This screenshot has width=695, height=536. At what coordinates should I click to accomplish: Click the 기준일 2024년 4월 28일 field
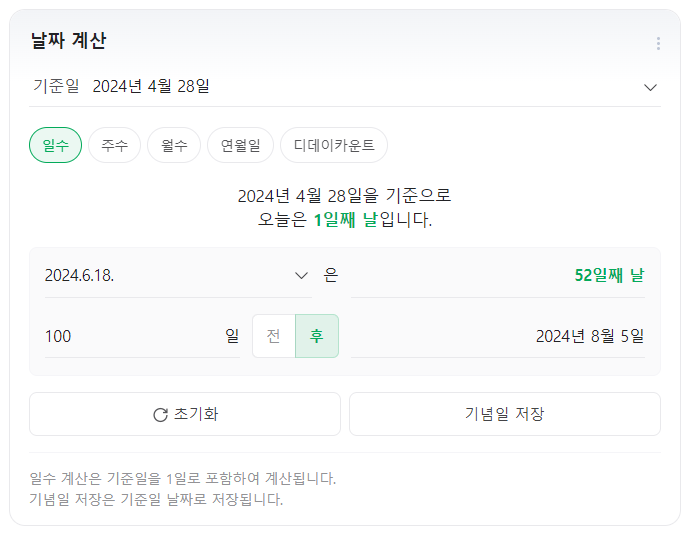(x=150, y=87)
